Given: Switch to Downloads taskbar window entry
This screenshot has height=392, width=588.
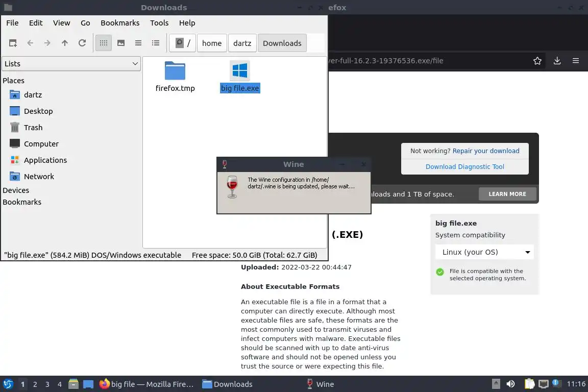Looking at the screenshot, I should coord(228,384).
